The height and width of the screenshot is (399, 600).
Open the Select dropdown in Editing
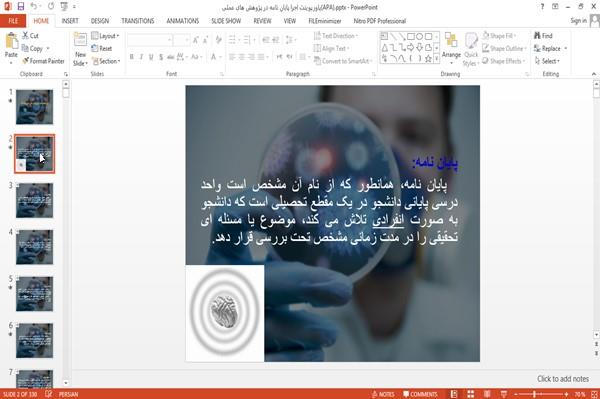coord(547,61)
